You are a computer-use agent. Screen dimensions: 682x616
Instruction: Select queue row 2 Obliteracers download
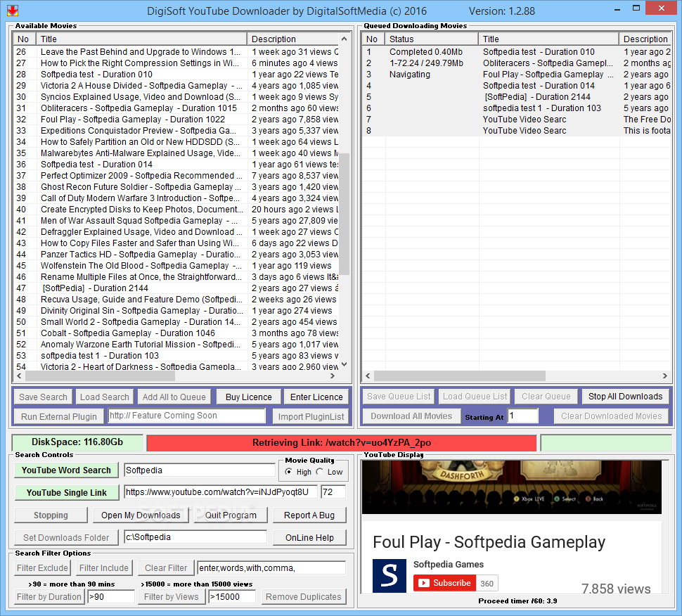point(517,63)
